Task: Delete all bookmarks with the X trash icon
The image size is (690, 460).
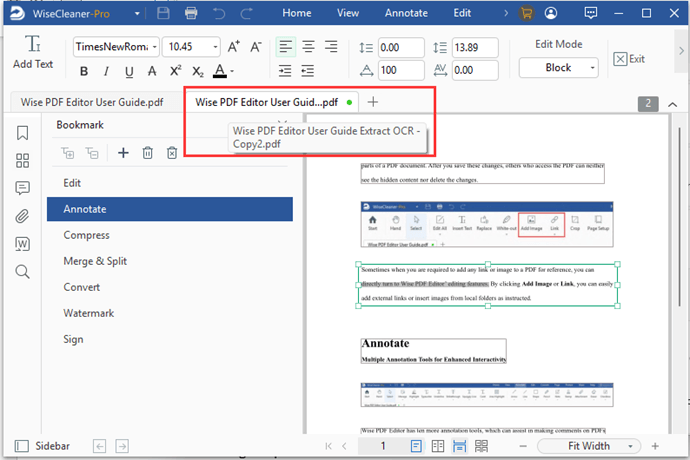Action: pos(172,153)
